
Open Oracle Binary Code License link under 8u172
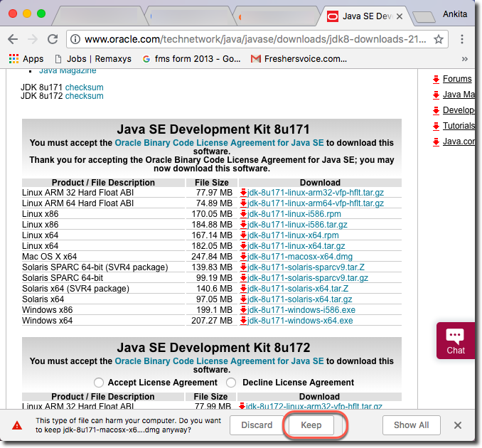pyautogui.click(x=219, y=361)
